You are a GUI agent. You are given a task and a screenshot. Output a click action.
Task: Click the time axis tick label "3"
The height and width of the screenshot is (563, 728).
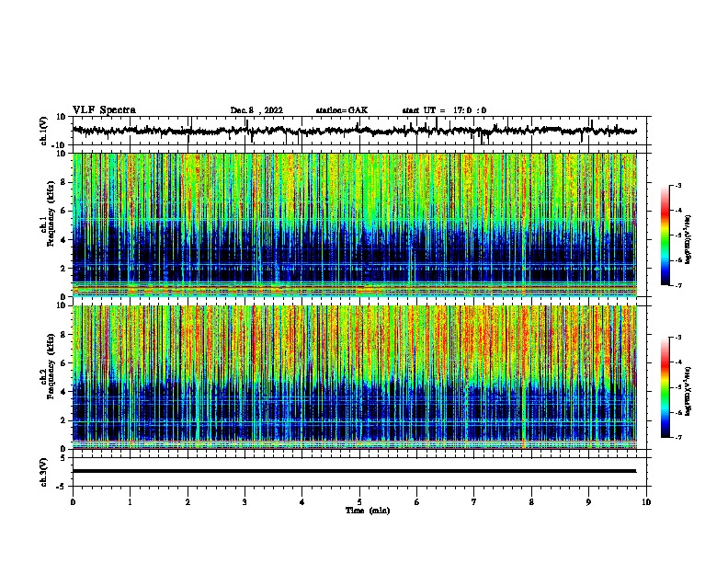245,502
